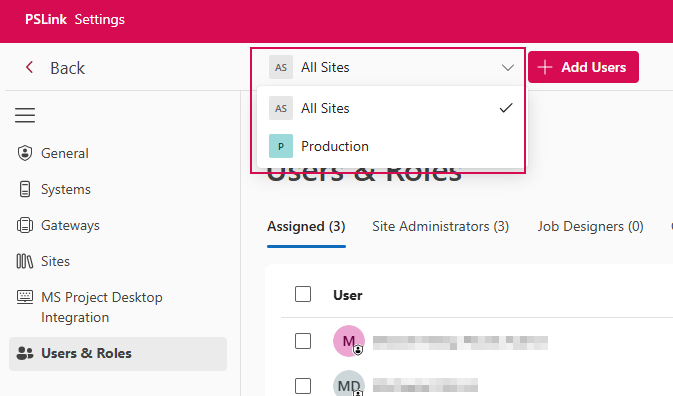Check the select-all checkbox beside User header

[x=303, y=294]
